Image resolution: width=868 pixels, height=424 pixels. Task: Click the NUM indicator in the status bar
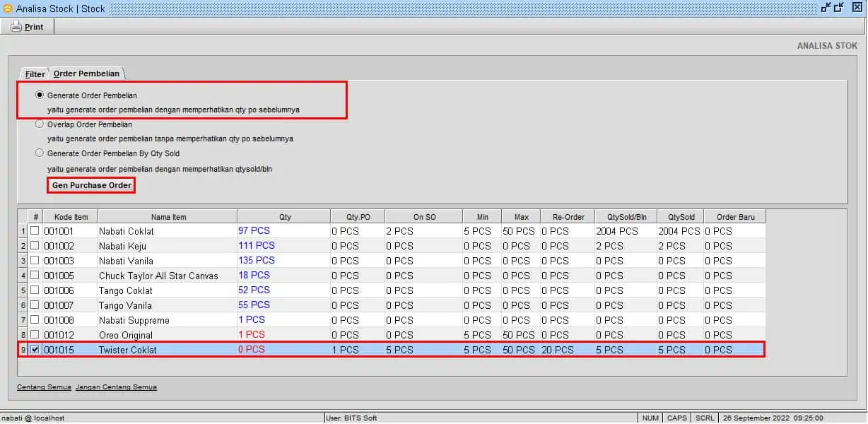click(x=650, y=418)
